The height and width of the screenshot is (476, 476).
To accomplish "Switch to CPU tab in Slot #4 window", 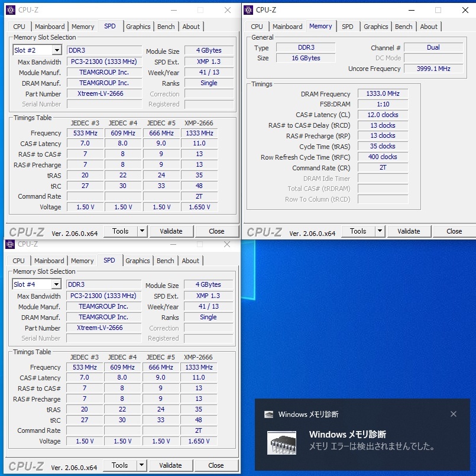I will click(x=18, y=261).
